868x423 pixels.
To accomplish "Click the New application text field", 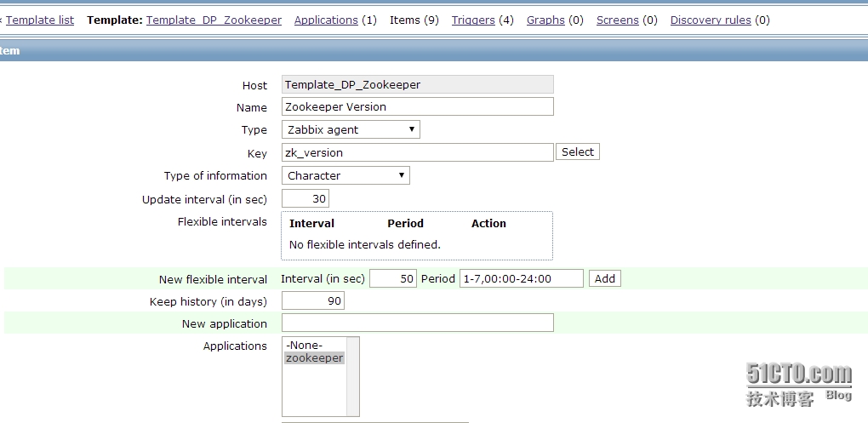I will 417,323.
